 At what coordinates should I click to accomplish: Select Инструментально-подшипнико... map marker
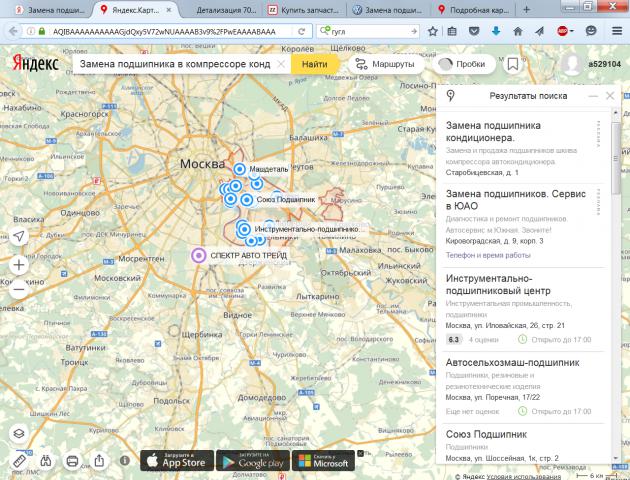pos(244,229)
